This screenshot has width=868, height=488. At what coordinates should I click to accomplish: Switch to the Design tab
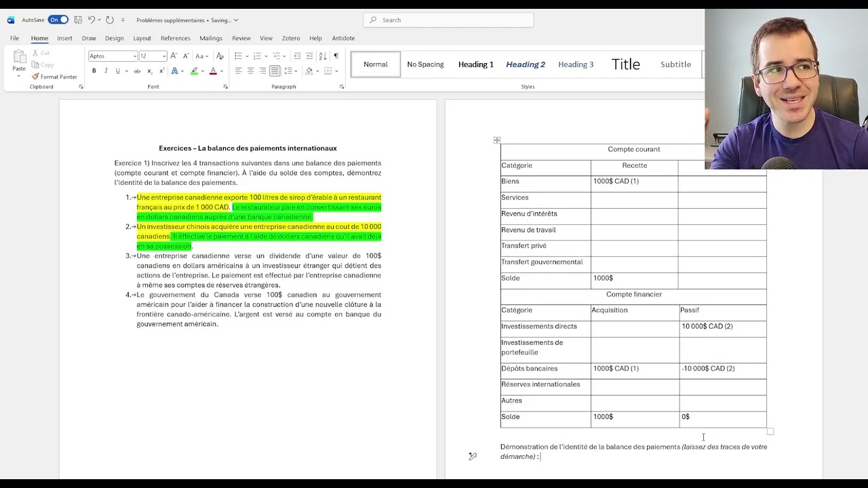[x=114, y=38]
